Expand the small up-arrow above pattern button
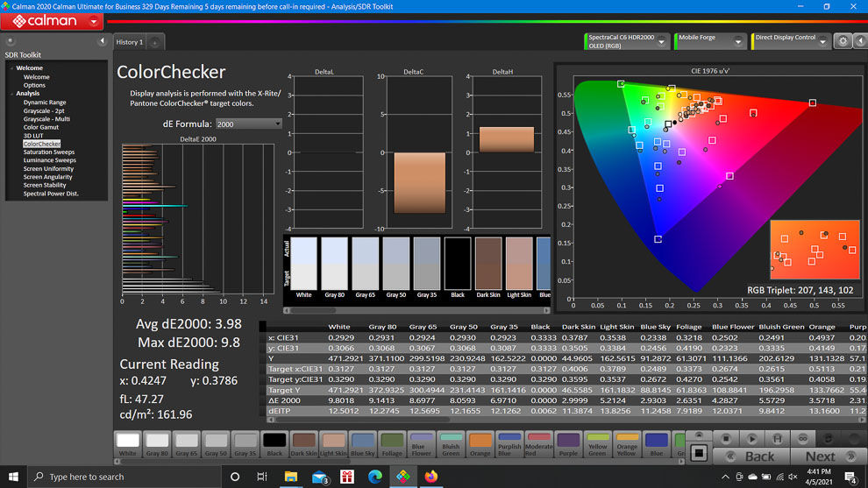Image resolution: width=868 pixels, height=488 pixels. (x=699, y=435)
